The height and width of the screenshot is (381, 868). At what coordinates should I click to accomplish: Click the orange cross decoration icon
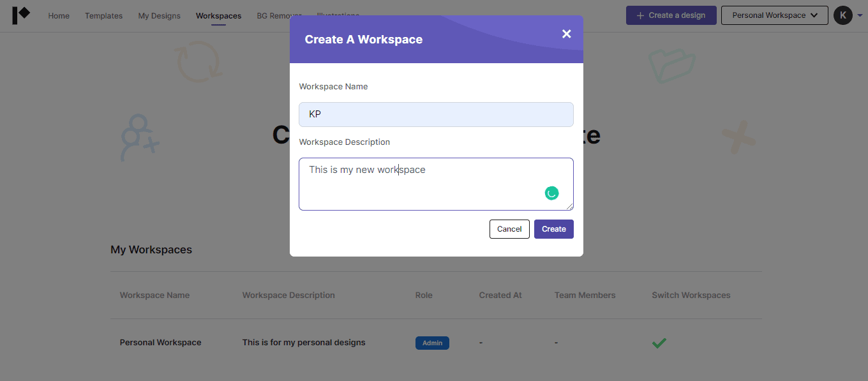738,137
